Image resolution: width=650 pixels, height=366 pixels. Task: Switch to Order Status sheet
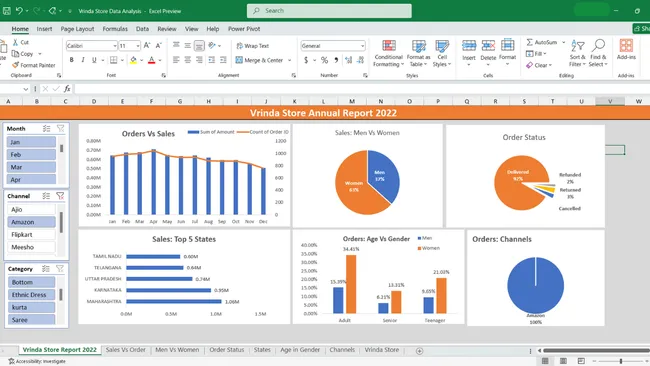pyautogui.click(x=227, y=350)
